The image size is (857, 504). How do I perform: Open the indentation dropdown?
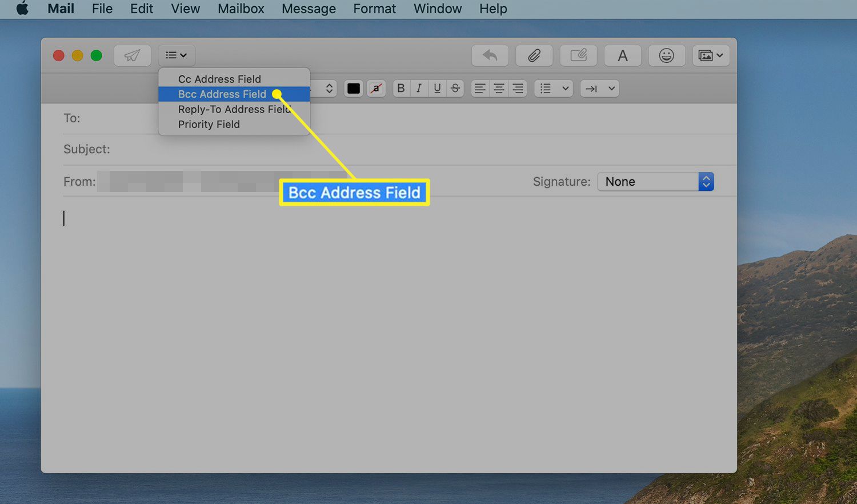pos(599,89)
